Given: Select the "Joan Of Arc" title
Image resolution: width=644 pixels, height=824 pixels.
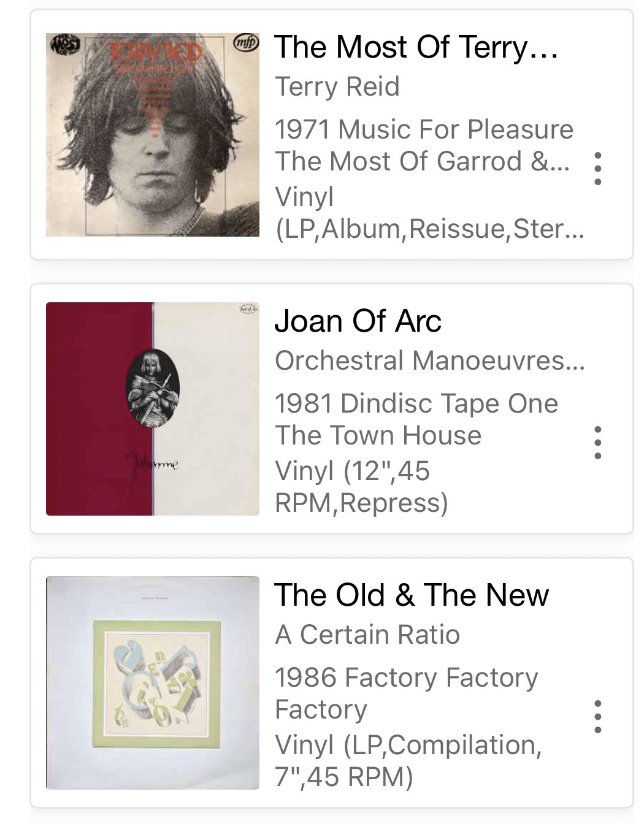Looking at the screenshot, I should click(x=358, y=321).
